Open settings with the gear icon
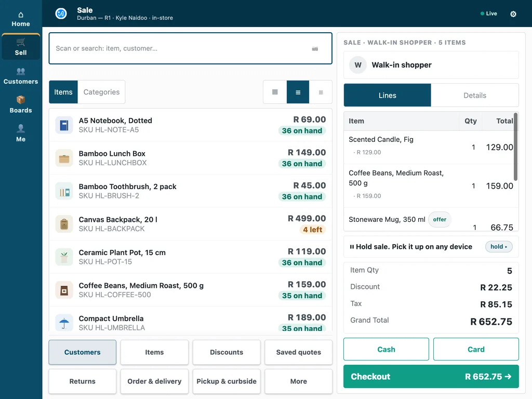 pyautogui.click(x=513, y=14)
